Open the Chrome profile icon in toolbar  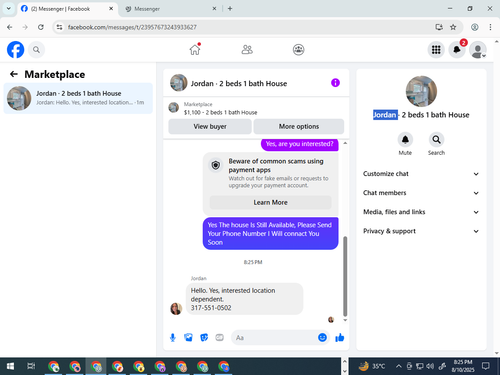point(475,27)
